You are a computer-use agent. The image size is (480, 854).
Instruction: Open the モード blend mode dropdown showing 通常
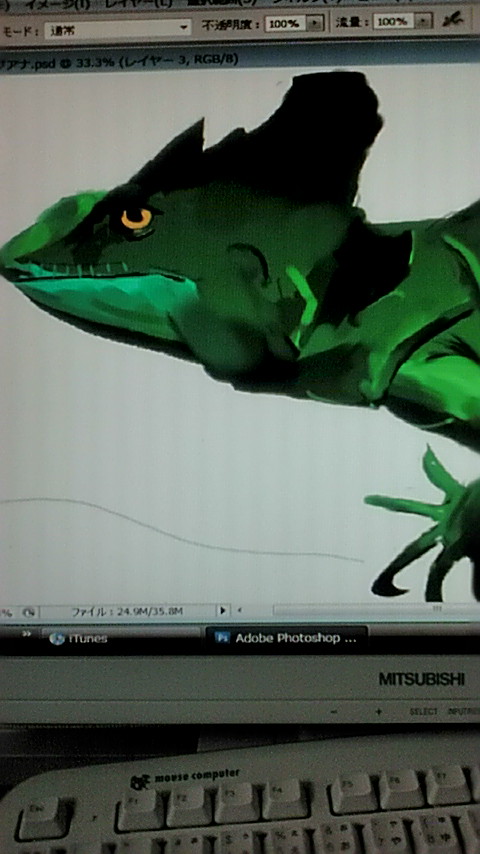[x=118, y=27]
